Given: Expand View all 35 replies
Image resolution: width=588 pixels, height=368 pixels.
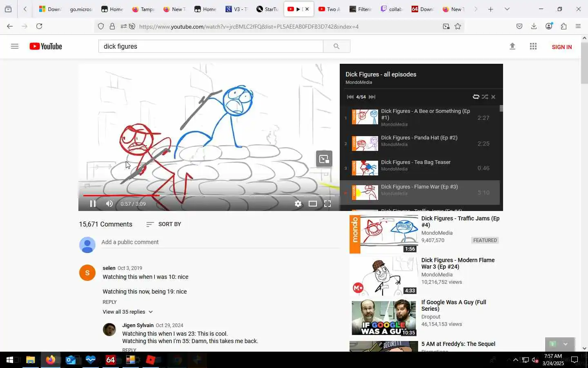Looking at the screenshot, I should tap(128, 312).
